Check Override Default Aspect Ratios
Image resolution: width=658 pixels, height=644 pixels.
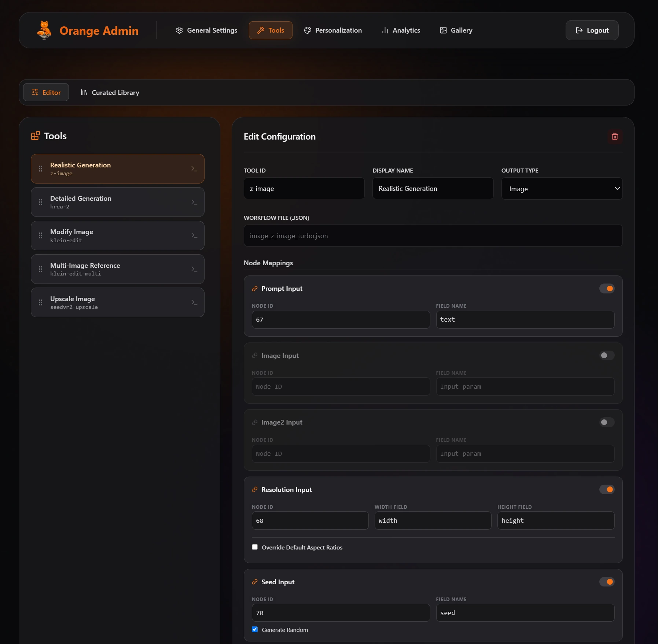[x=255, y=547]
